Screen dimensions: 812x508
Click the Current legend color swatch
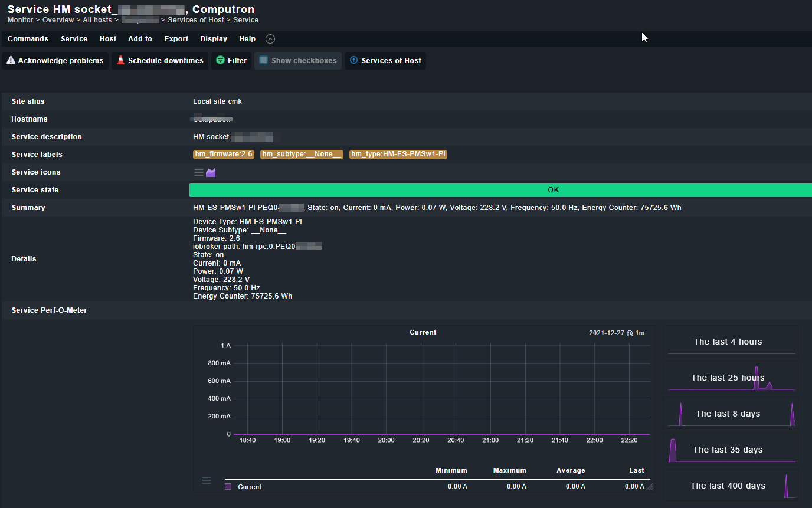pyautogui.click(x=228, y=487)
